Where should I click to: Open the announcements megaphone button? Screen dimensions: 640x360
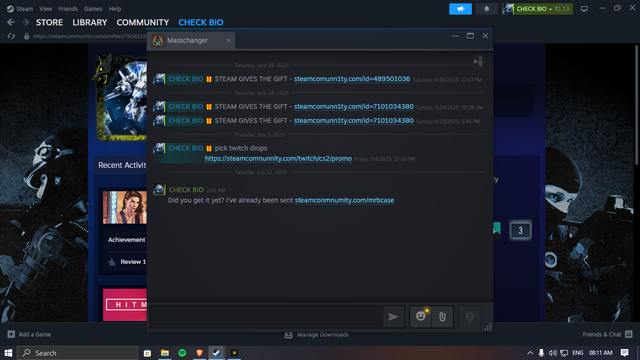(x=460, y=9)
